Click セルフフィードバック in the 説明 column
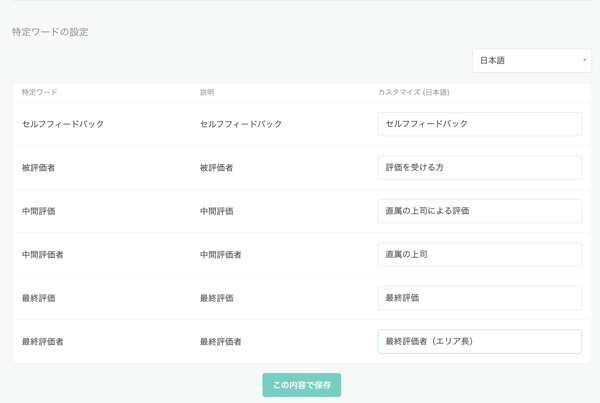Image resolution: width=600 pixels, height=403 pixels. (x=241, y=124)
